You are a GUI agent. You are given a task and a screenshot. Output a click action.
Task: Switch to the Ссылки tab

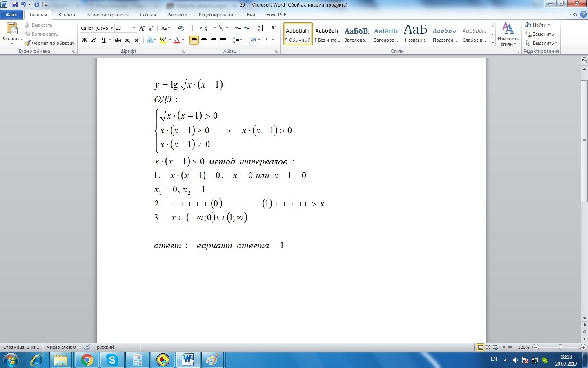coord(148,15)
